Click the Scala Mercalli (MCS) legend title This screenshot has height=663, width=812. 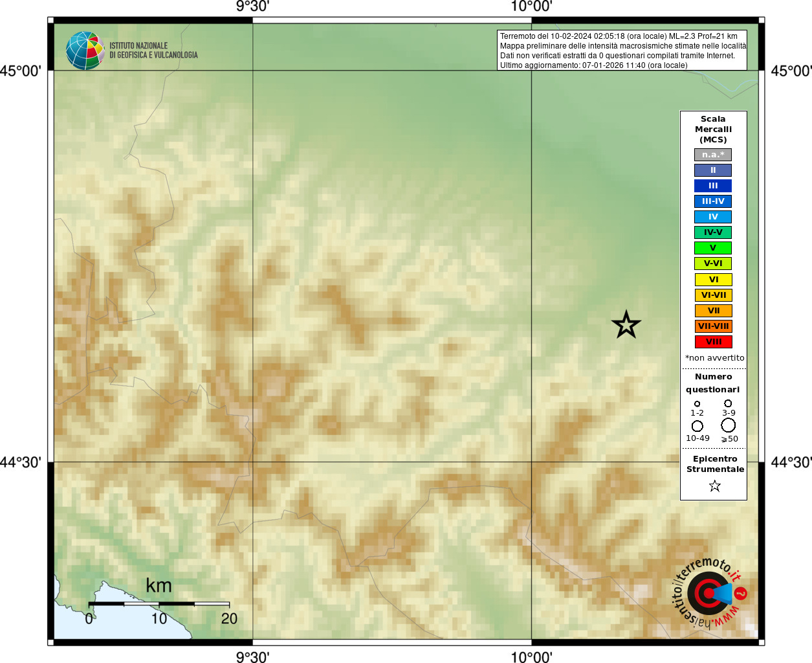713,129
